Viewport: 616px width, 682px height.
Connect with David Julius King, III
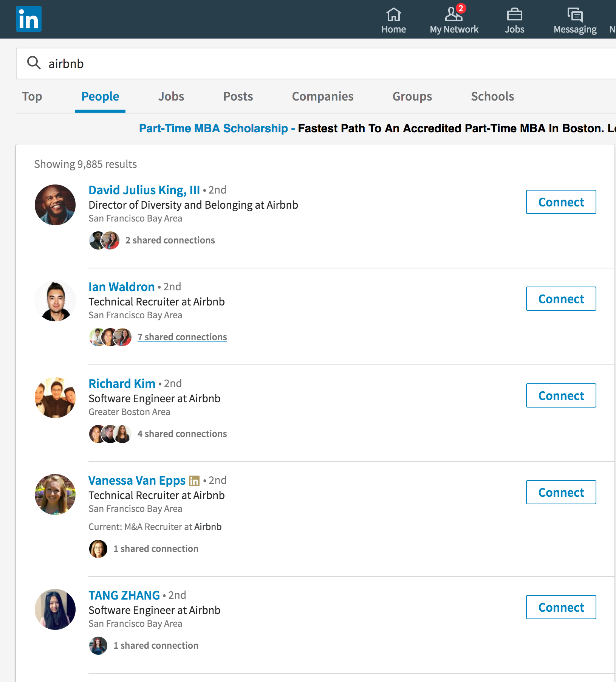561,202
